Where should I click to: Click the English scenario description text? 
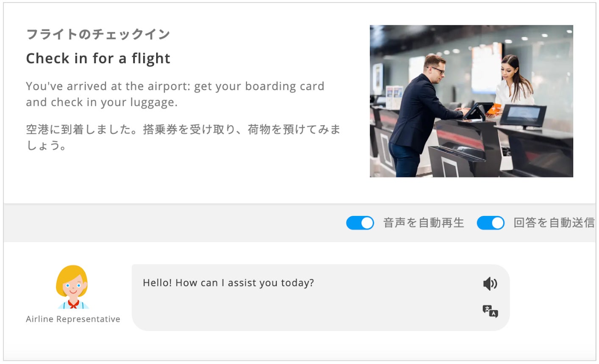175,94
